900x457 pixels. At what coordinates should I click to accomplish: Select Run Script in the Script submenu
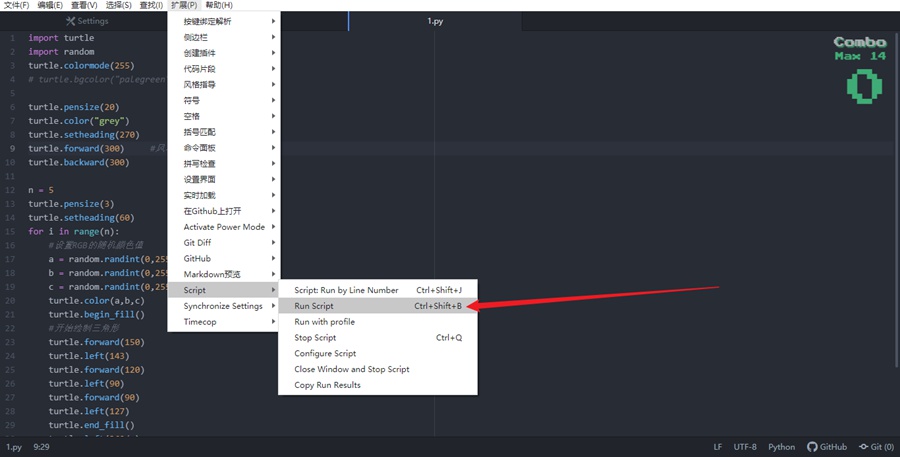(314, 306)
